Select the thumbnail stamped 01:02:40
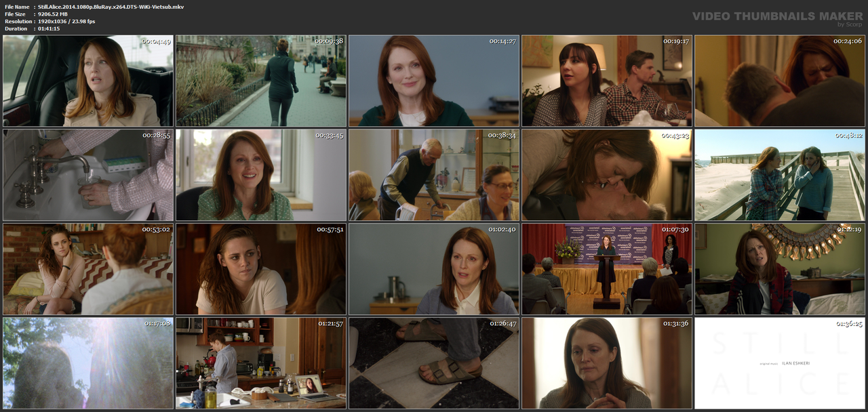 coord(434,269)
